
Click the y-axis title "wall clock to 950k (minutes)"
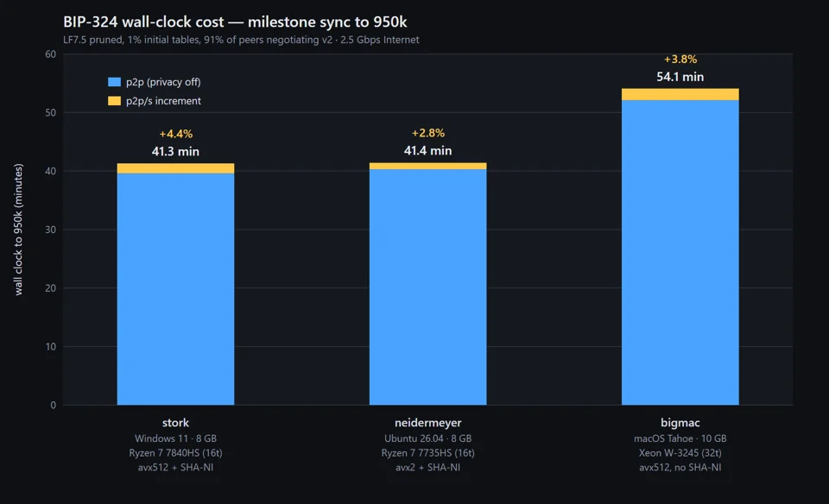click(x=18, y=230)
